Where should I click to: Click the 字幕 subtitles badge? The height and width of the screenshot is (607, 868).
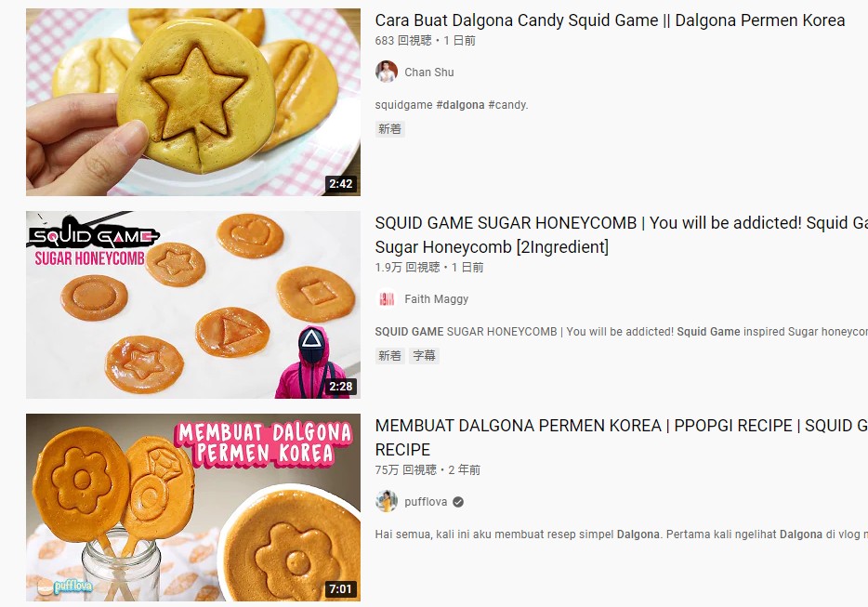coord(424,356)
